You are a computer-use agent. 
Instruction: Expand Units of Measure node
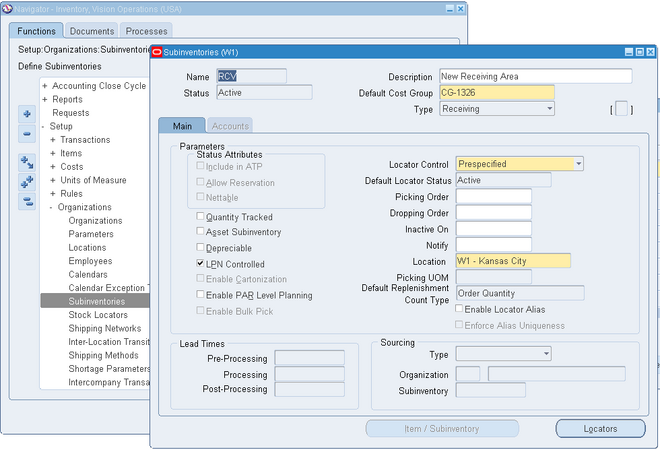tap(53, 180)
